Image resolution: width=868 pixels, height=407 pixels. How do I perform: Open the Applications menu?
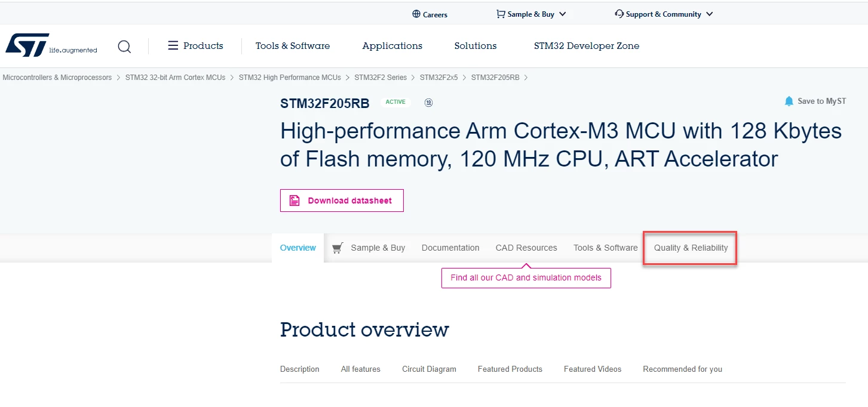point(392,46)
